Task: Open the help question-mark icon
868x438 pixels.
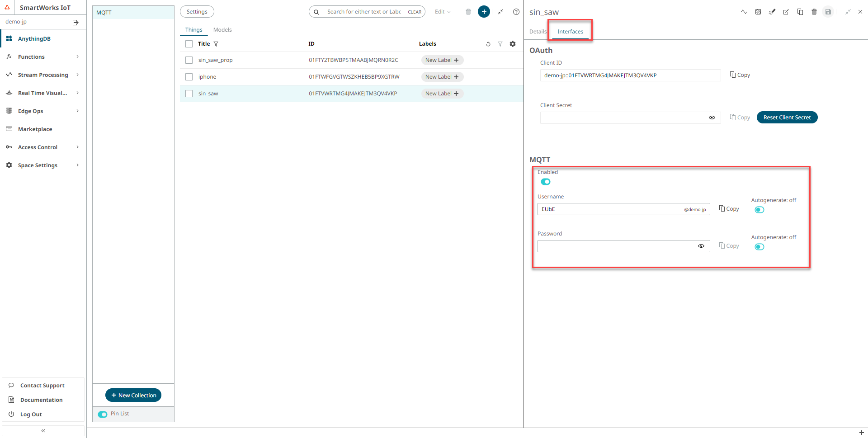Action: tap(516, 11)
